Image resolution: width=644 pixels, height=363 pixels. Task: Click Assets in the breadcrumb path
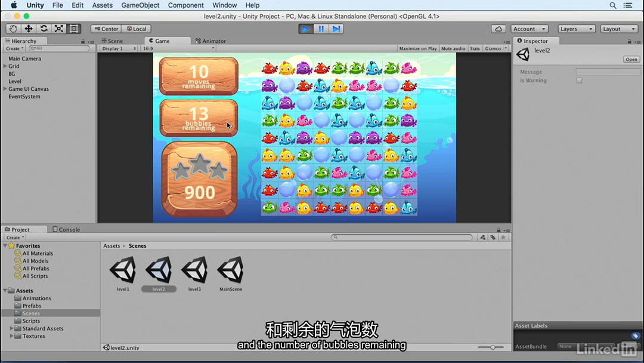(112, 246)
